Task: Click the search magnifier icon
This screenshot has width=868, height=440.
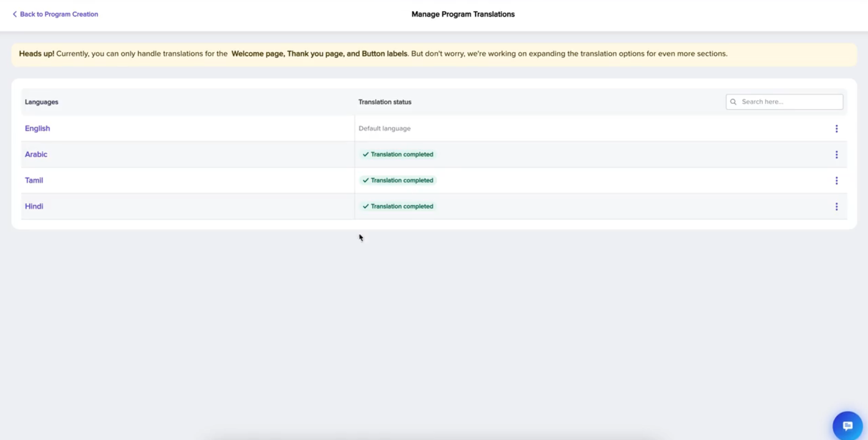Action: tap(733, 102)
